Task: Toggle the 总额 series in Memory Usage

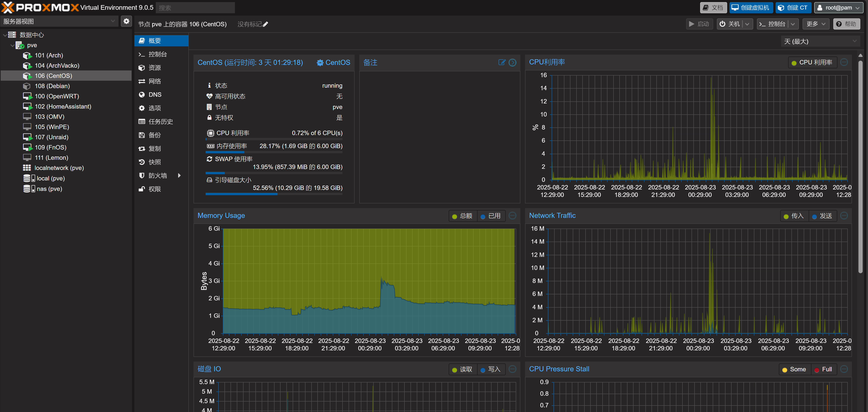Action: (x=462, y=216)
